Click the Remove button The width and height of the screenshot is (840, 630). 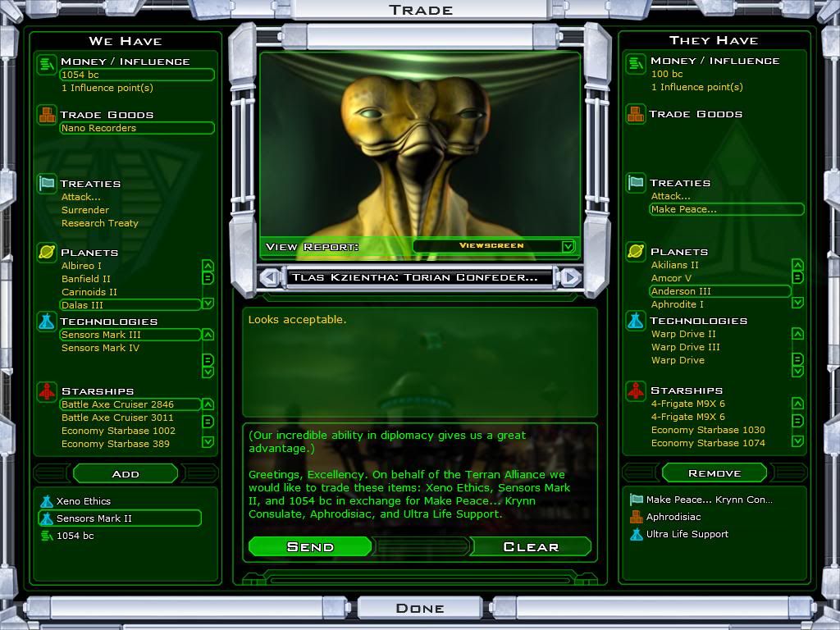(714, 473)
